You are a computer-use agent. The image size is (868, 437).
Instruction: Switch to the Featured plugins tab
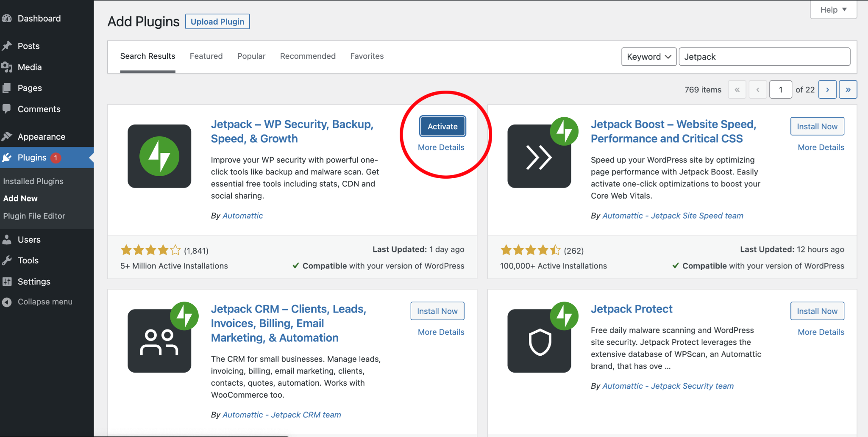pos(206,56)
